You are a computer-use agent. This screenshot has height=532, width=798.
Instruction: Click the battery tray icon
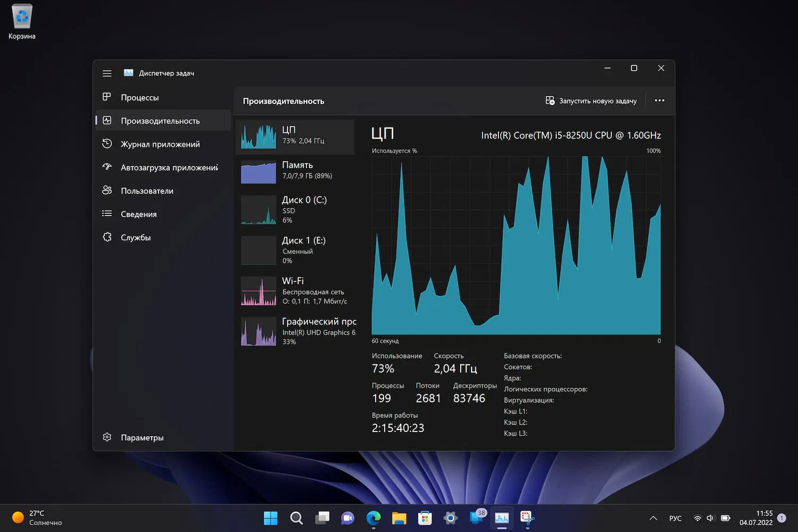coord(725,518)
